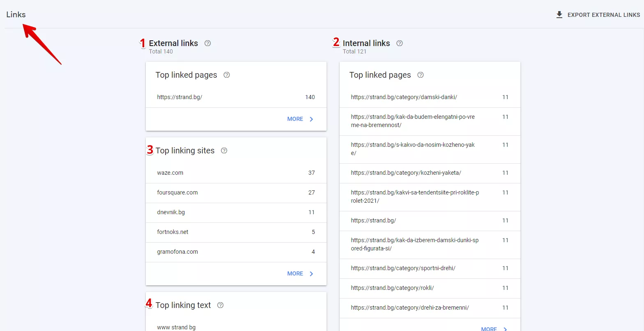644x331 pixels.
Task: Click MORE under Internal Top linked pages
Action: [489, 329]
